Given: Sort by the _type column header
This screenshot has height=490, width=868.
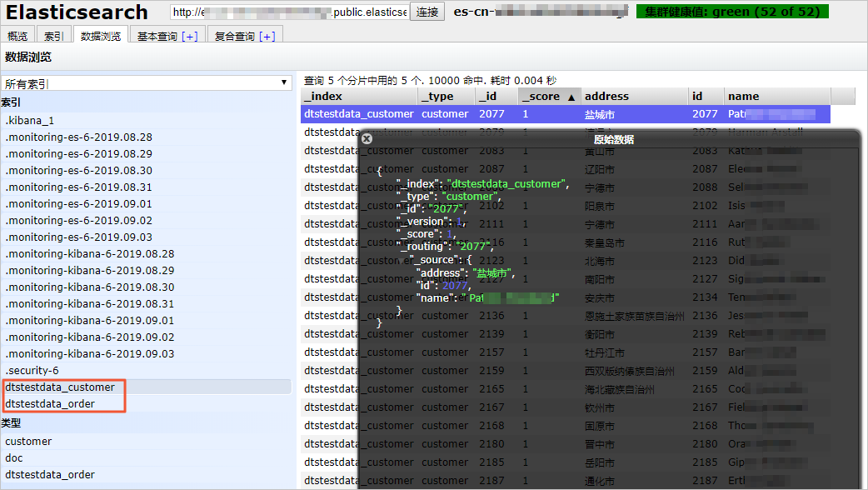Looking at the screenshot, I should click(x=446, y=97).
